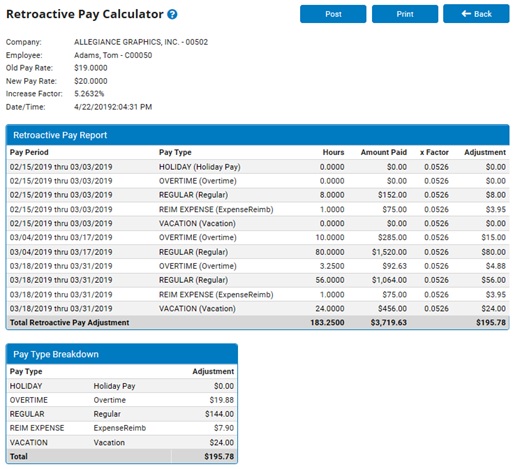Click the $92.63 amount paid cell
513x469 pixels.
394,266
